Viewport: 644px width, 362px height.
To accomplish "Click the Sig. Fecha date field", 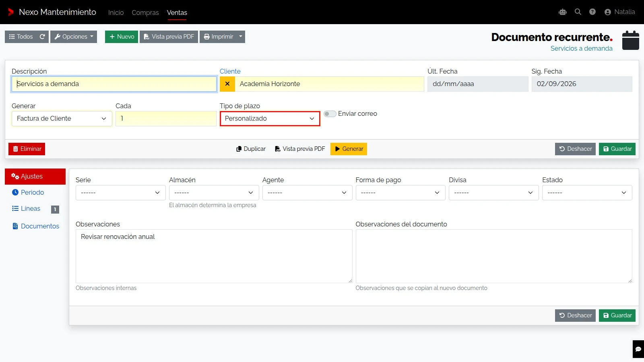I will click(582, 84).
